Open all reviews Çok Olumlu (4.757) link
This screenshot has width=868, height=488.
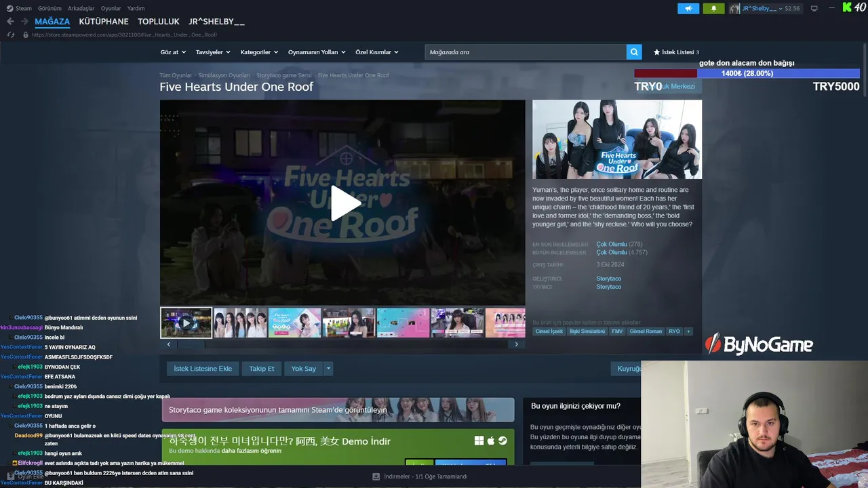pos(622,252)
